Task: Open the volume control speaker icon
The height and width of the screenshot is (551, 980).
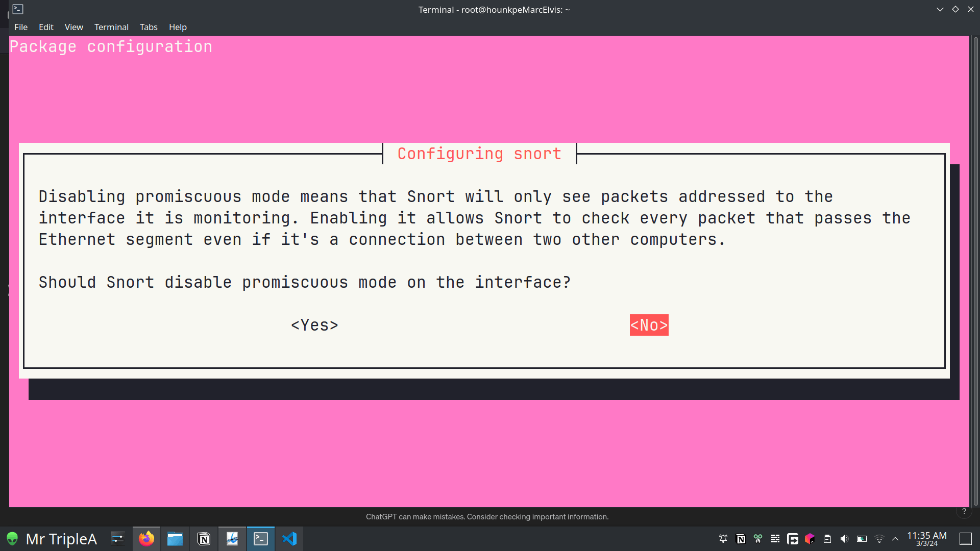Action: [x=845, y=539]
